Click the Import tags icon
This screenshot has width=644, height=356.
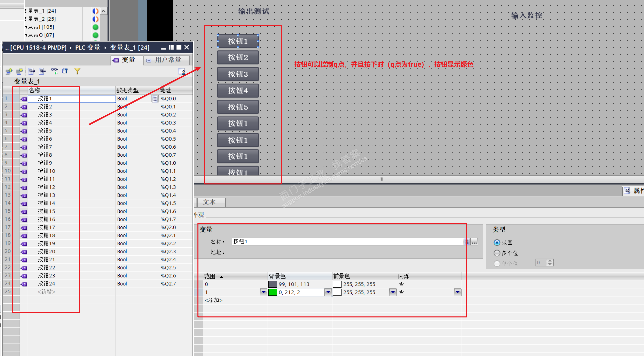tap(42, 71)
